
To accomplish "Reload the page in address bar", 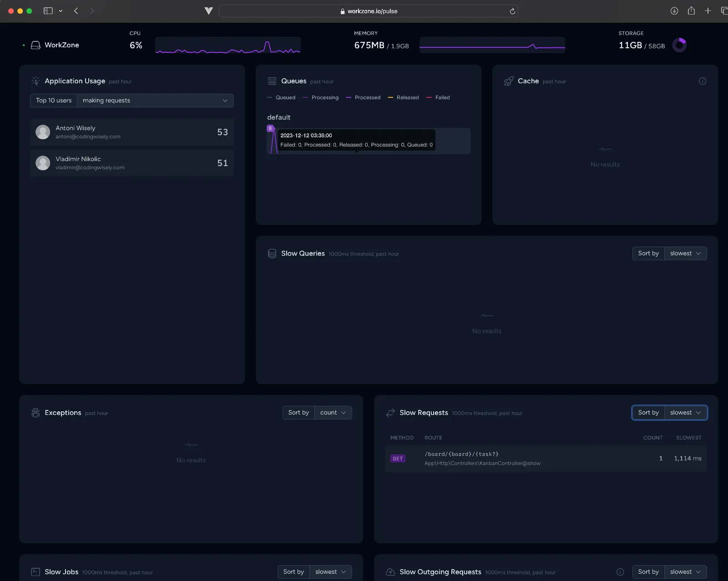I will pyautogui.click(x=512, y=11).
